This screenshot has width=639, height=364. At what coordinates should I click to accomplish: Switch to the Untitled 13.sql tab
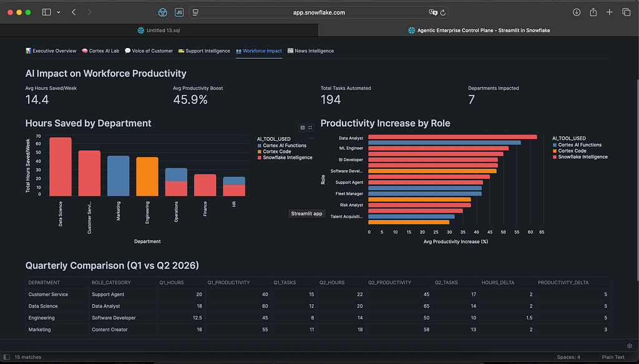pos(159,30)
